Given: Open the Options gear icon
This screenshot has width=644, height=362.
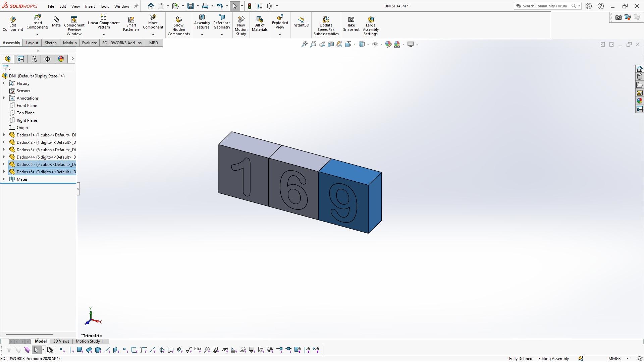Looking at the screenshot, I should coord(270,6).
